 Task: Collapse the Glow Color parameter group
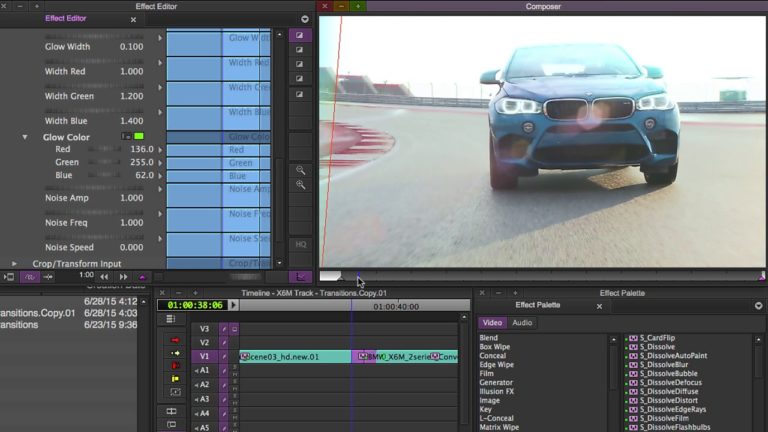25,137
